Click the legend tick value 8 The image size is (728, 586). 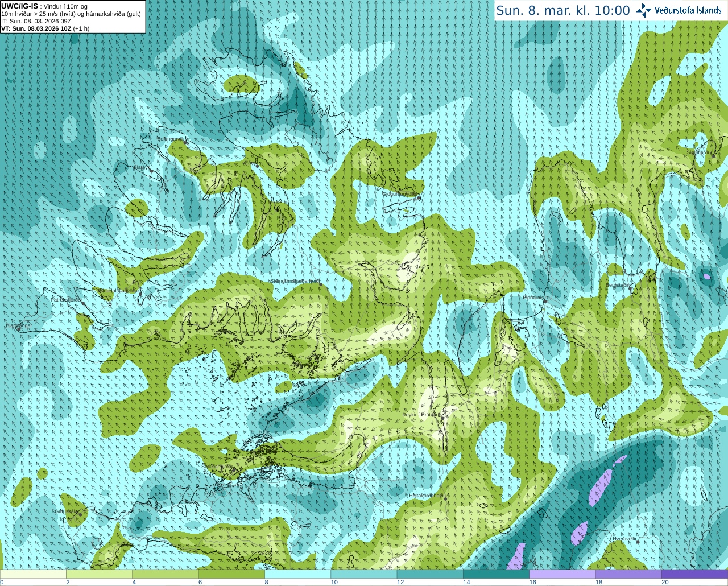pos(266,582)
